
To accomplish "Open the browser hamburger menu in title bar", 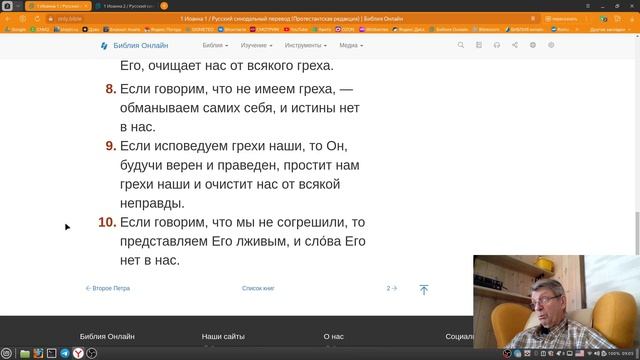I will tap(588, 6).
